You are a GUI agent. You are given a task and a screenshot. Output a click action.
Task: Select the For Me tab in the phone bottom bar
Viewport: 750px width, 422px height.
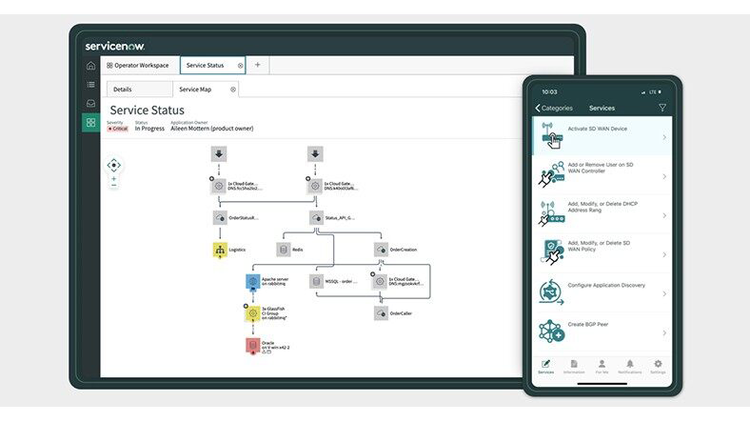click(602, 367)
